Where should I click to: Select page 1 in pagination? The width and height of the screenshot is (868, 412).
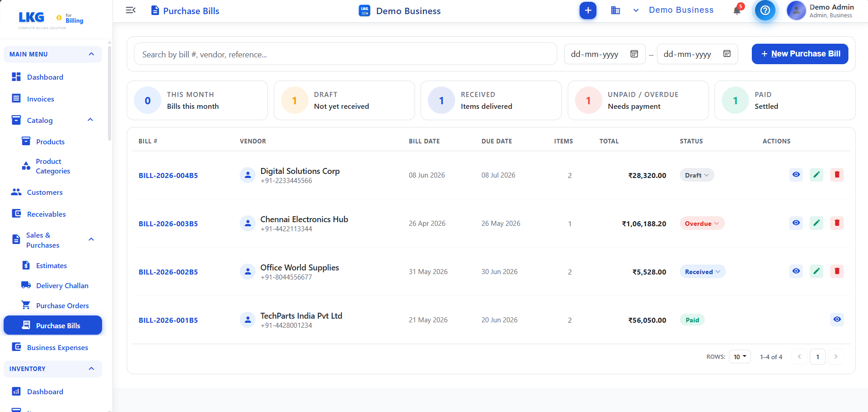[x=817, y=356]
